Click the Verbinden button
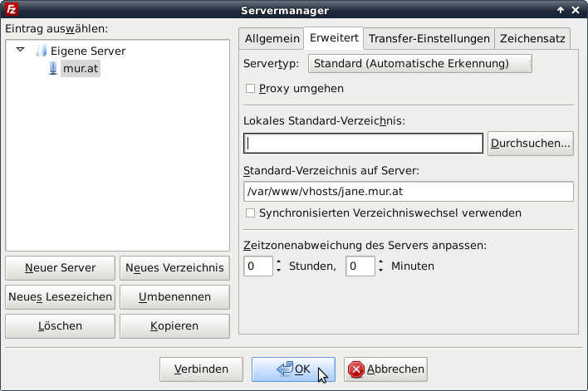This screenshot has width=588, height=391. tap(201, 369)
